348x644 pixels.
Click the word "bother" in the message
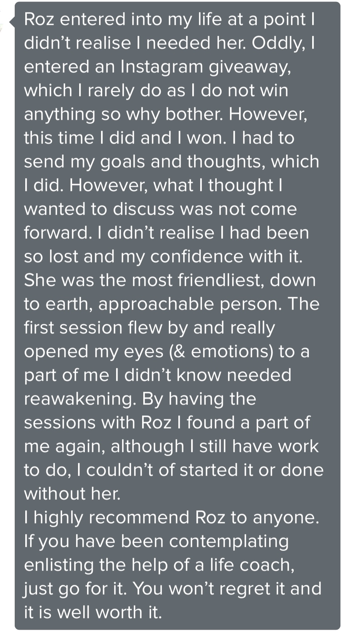coord(192,114)
